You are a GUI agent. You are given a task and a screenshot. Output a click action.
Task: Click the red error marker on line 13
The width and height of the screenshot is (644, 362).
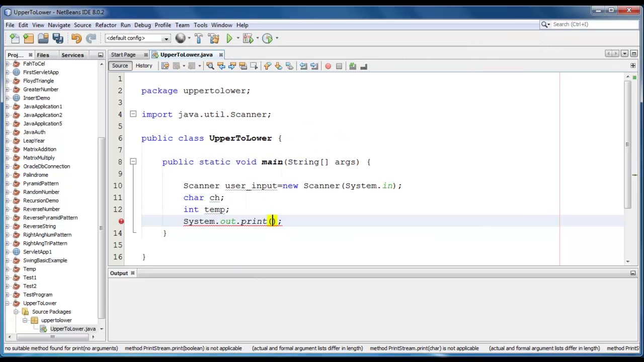click(x=121, y=221)
